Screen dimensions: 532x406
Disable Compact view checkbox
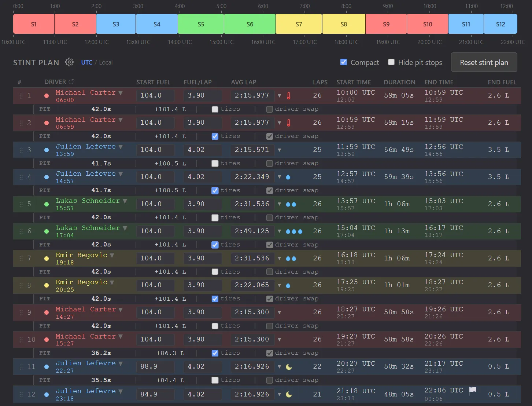[x=344, y=62]
